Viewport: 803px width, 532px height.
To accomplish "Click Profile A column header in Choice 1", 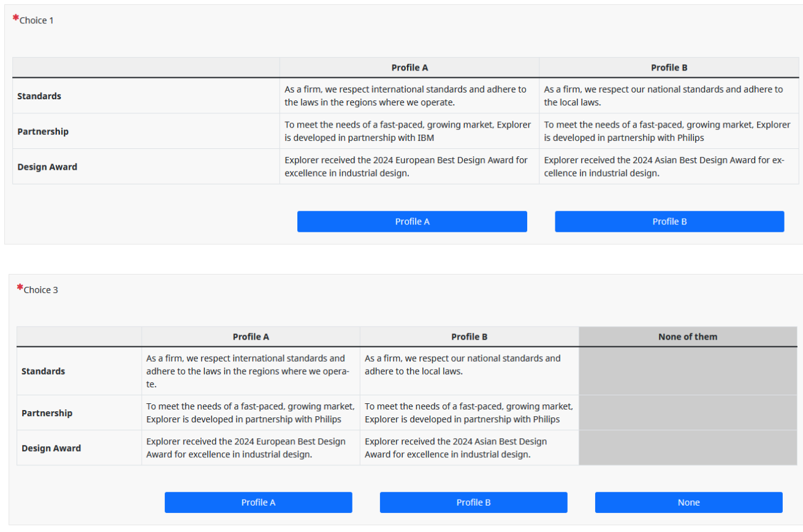I will point(409,67).
